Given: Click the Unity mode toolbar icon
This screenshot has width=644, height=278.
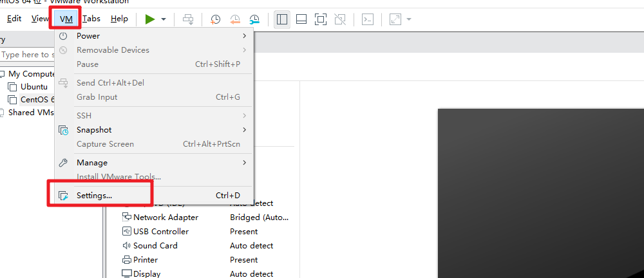Looking at the screenshot, I should tap(340, 19).
